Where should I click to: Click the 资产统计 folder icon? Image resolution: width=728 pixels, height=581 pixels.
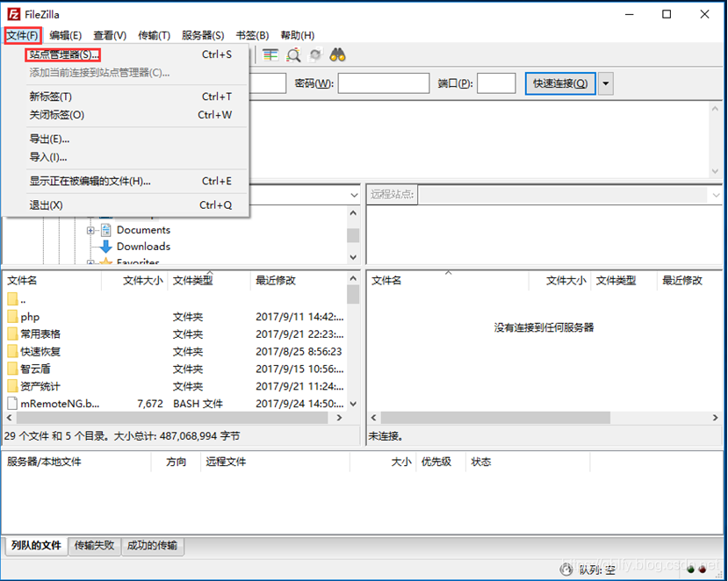(12, 386)
